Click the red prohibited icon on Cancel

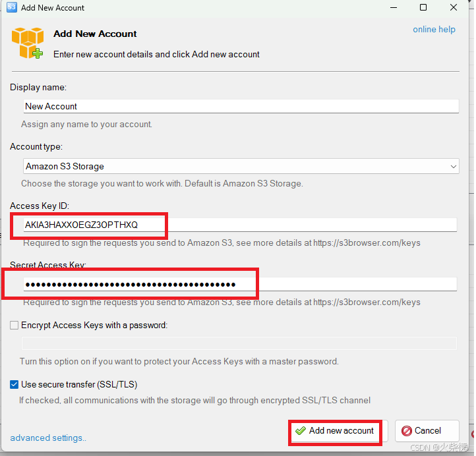[407, 431]
